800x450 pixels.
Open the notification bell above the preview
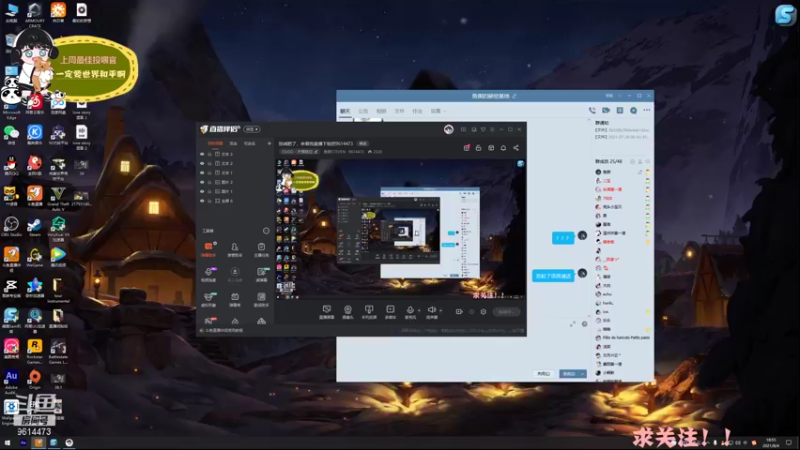tap(503, 147)
